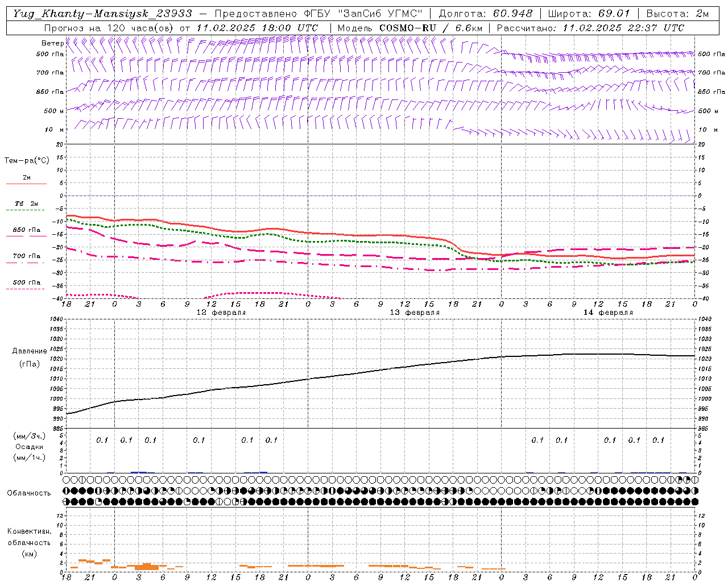Screen dimensions: 728x582
Task: Click the text Предоставлено ФГБУ "ЗапСиб УГМС"
Action: tap(318, 14)
